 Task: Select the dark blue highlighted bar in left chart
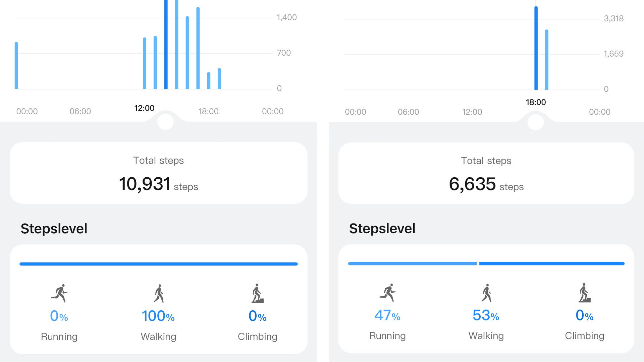coord(166,47)
